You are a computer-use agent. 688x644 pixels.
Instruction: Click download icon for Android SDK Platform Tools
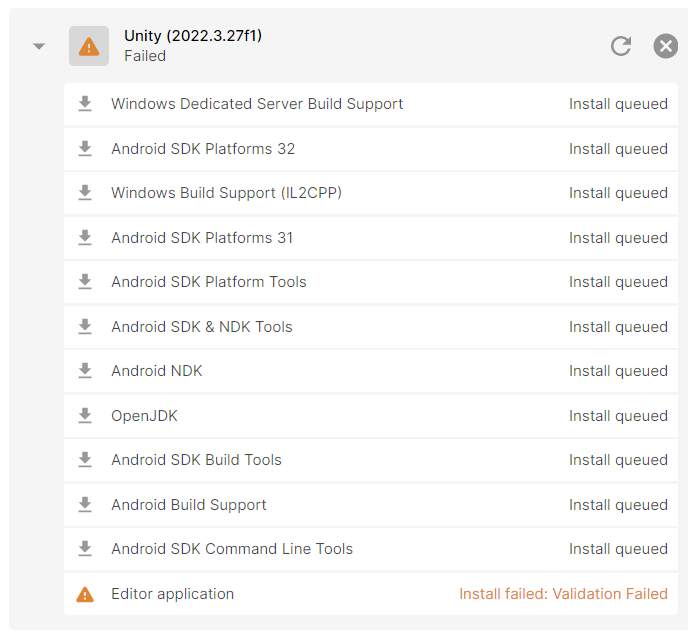tap(85, 282)
